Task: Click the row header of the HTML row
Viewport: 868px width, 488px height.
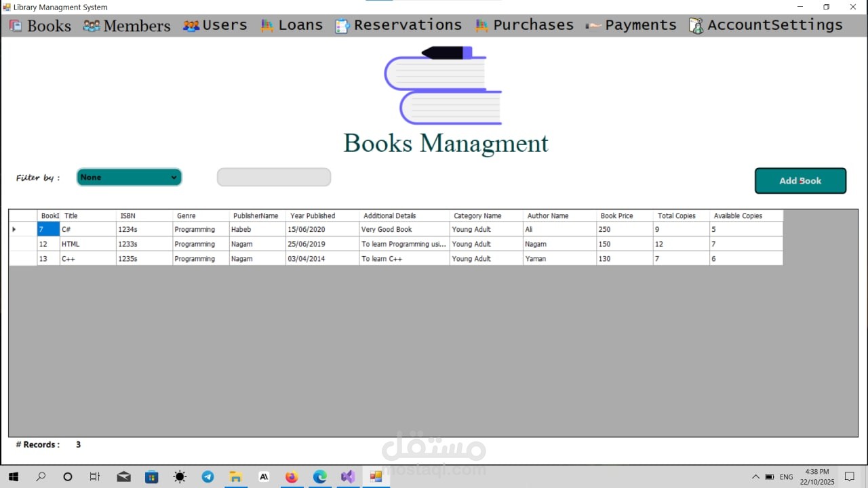Action: point(23,244)
